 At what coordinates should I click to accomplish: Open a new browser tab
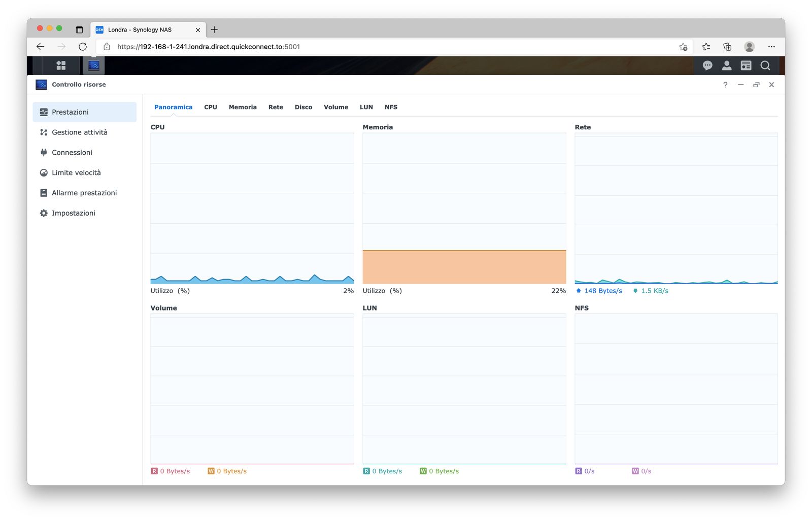(214, 30)
